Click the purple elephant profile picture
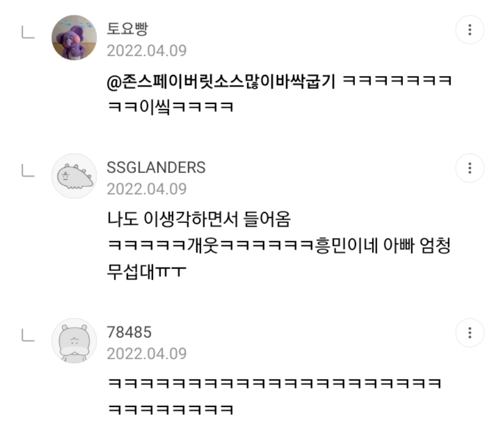This screenshot has height=441, width=504. pyautogui.click(x=74, y=38)
